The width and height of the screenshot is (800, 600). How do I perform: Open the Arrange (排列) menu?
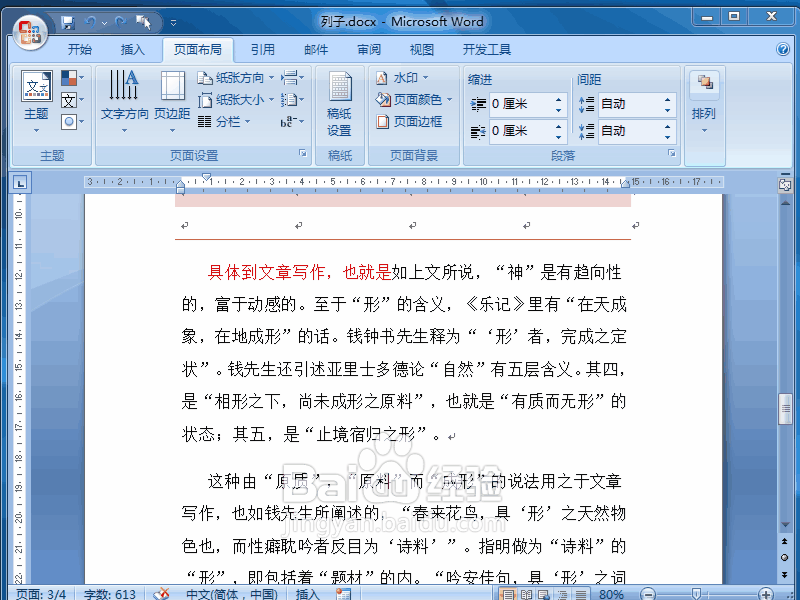pos(704,101)
